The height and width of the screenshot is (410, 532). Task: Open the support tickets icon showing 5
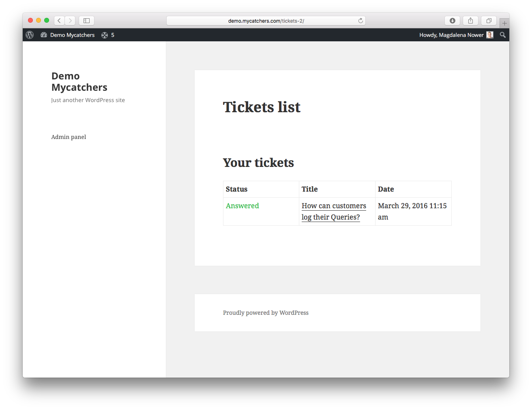click(107, 35)
